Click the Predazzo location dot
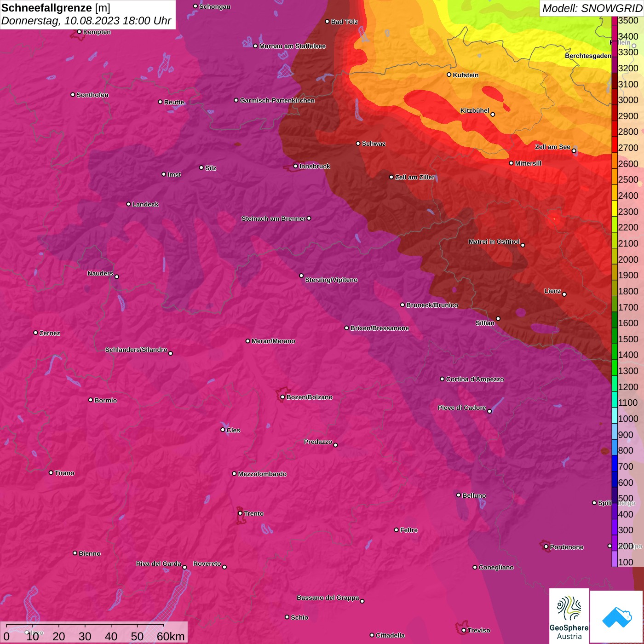Screen dimensions: 644x644 click(x=335, y=445)
